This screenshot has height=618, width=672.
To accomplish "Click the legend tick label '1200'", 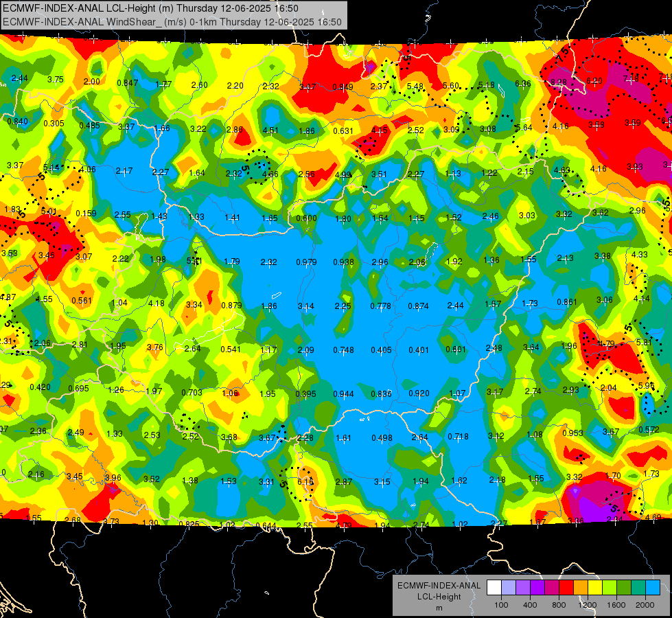I will [x=588, y=605].
